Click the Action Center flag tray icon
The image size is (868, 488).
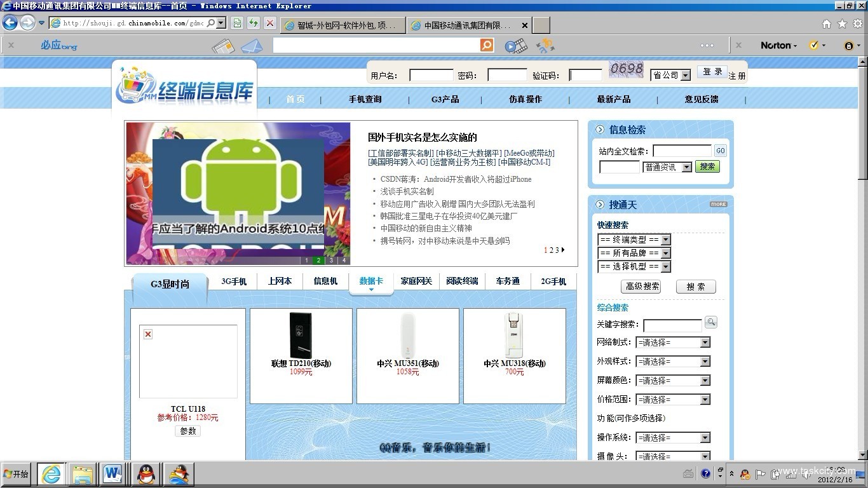click(760, 474)
